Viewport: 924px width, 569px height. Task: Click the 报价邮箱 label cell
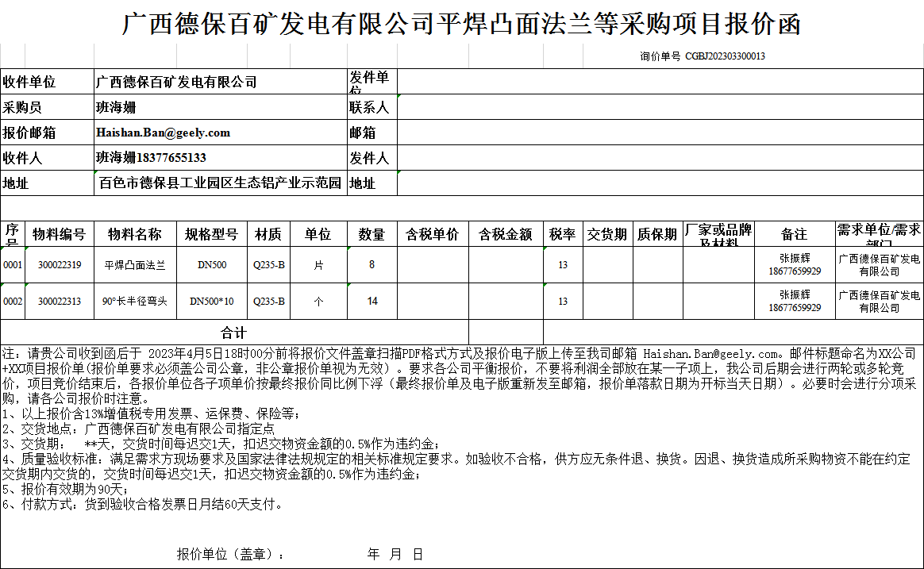point(47,133)
